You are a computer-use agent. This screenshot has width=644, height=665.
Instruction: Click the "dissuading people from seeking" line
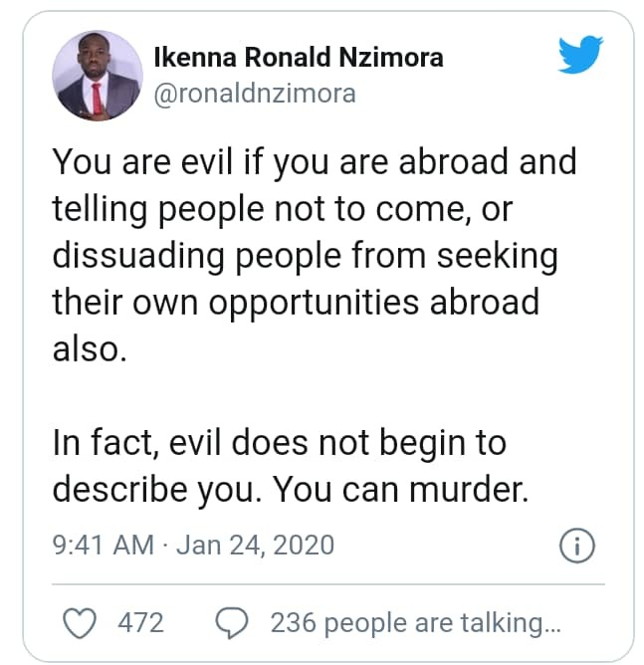[x=304, y=255]
